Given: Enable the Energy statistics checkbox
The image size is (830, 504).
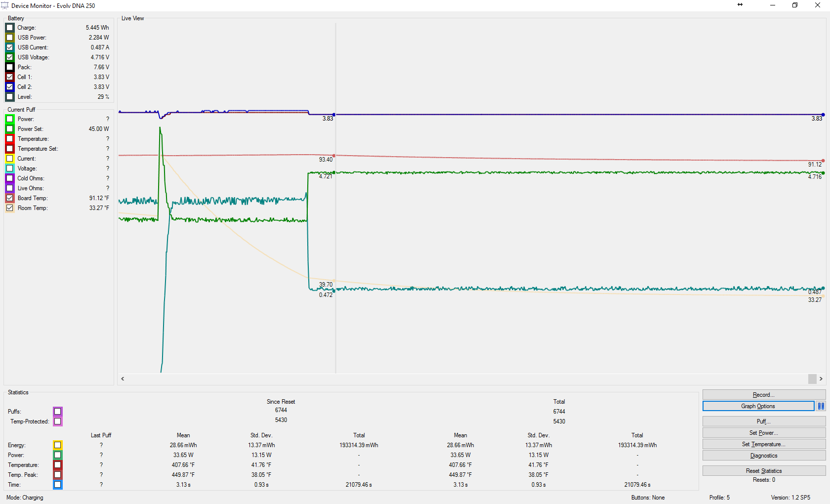Looking at the screenshot, I should (x=58, y=445).
